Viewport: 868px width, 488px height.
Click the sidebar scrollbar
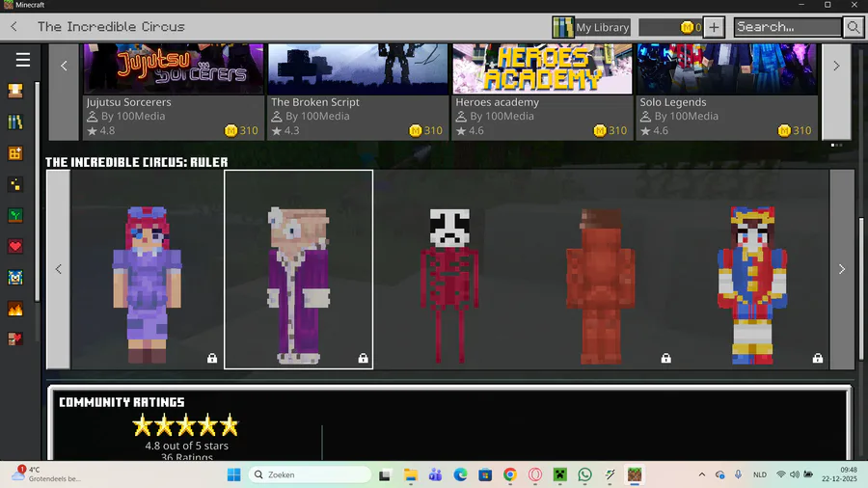click(x=37, y=191)
